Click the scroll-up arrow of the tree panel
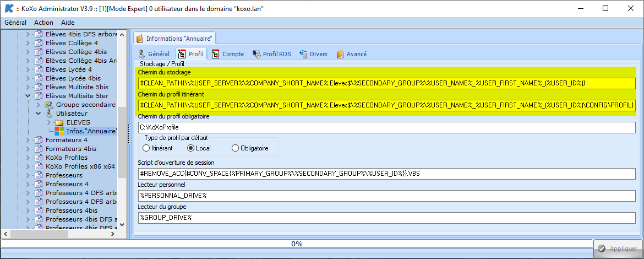 click(x=122, y=34)
